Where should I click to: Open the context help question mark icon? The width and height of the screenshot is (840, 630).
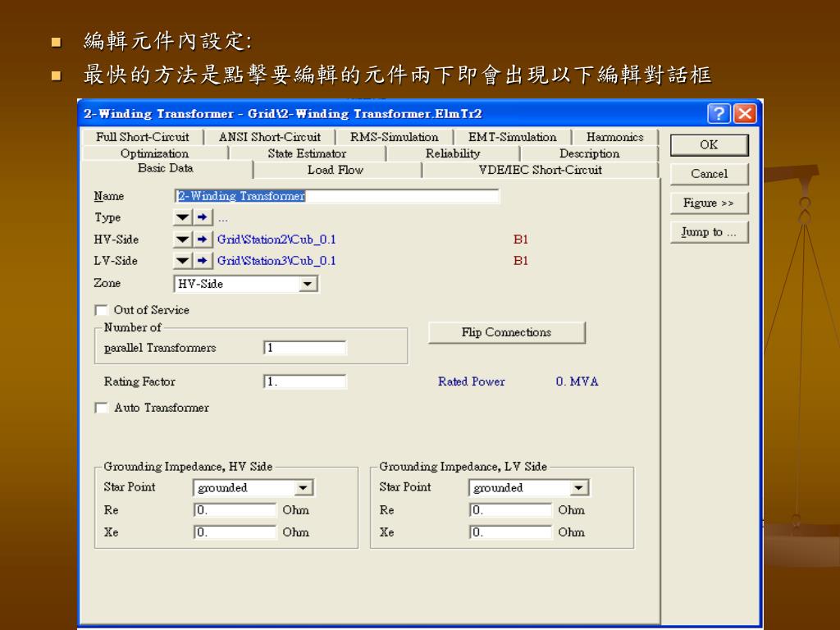point(719,113)
